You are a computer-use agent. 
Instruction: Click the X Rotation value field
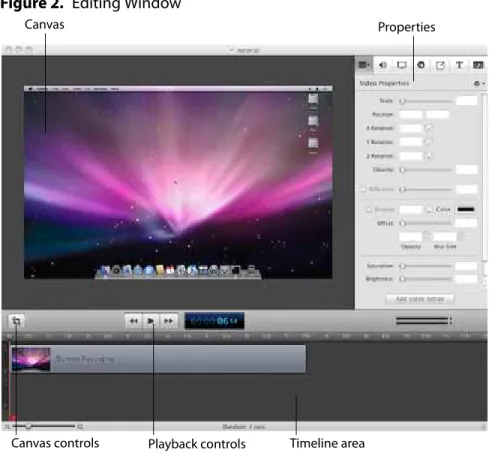(x=411, y=128)
